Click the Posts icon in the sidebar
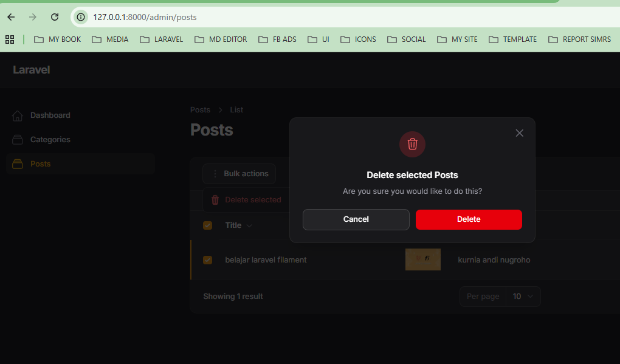Screen dimensions: 620x364 point(16,163)
